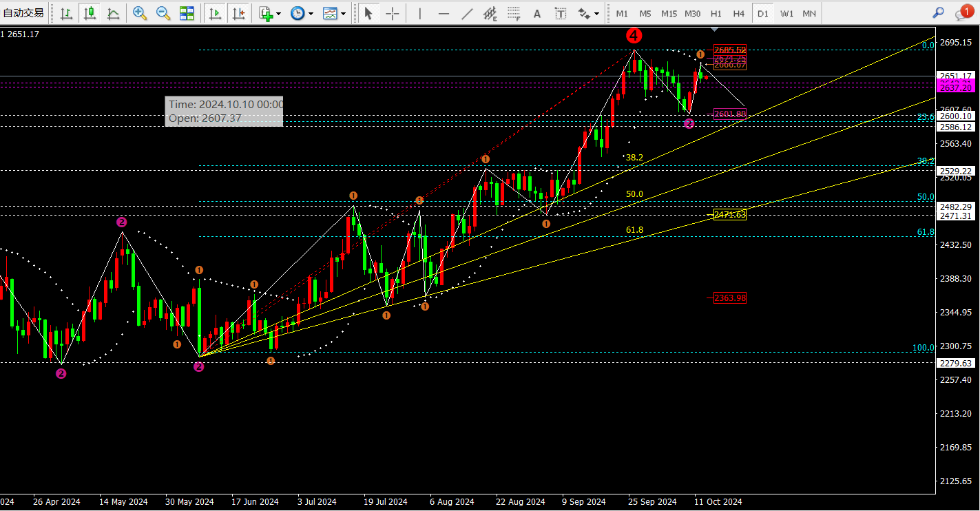Click the 2586.12 price level label

click(956, 127)
